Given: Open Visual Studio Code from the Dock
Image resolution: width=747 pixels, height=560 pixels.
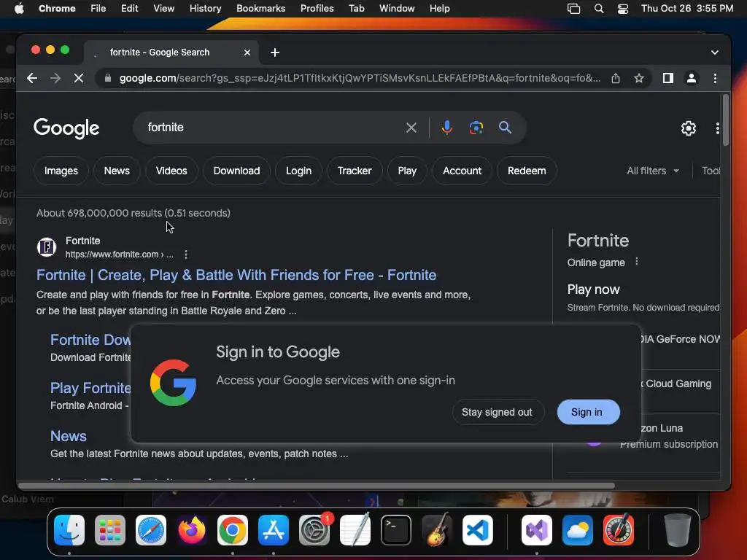Looking at the screenshot, I should click(478, 529).
